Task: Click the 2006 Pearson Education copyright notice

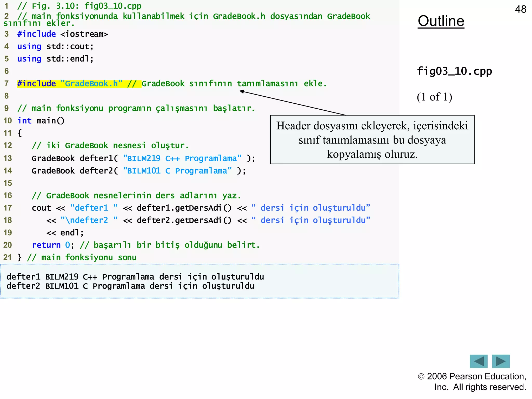Action: pyautogui.click(x=472, y=382)
